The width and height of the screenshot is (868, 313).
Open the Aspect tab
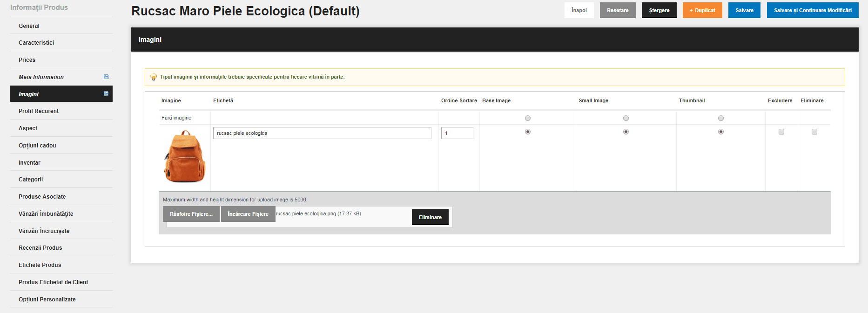pos(61,128)
